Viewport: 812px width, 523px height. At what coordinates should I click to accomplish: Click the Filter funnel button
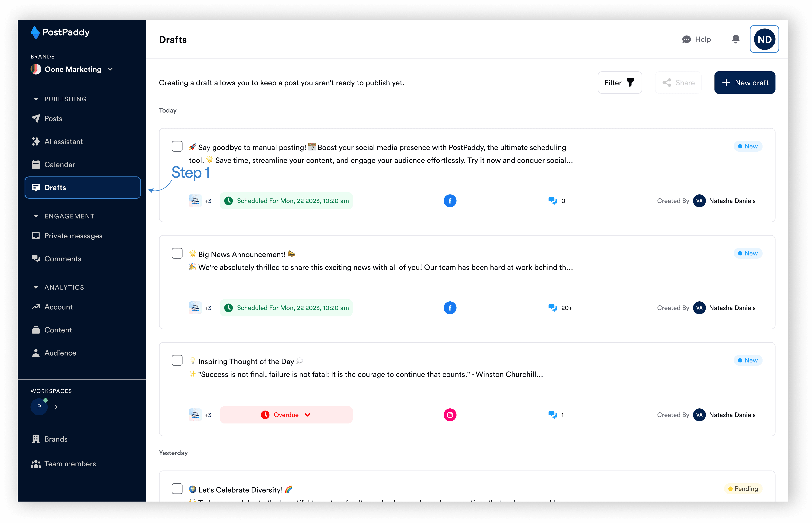[620, 83]
